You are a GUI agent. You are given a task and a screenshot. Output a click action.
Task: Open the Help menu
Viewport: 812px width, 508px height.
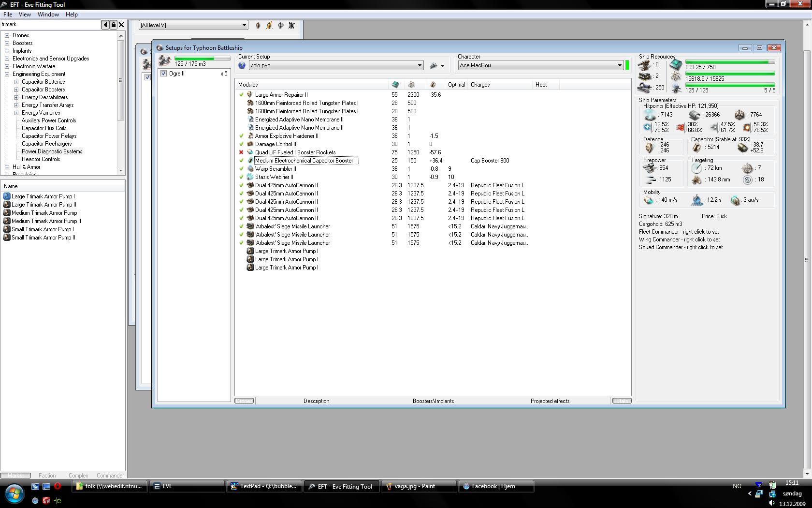tap(72, 15)
